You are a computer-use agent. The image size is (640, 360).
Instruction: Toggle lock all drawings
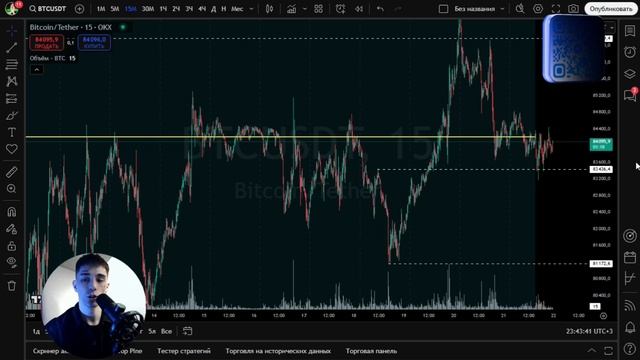pyautogui.click(x=11, y=246)
